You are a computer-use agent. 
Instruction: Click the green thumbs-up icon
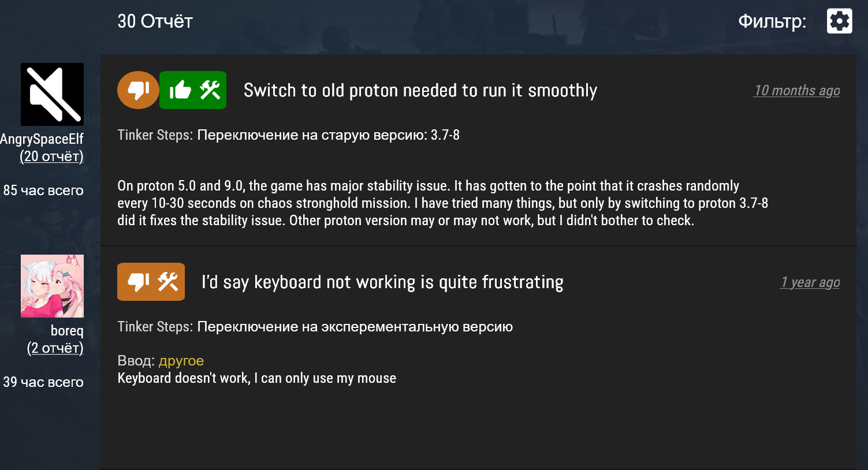click(180, 90)
